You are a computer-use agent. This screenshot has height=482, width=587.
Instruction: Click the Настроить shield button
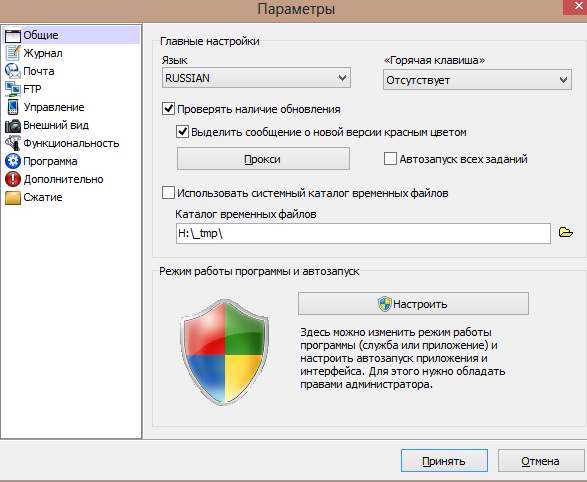[x=413, y=304]
